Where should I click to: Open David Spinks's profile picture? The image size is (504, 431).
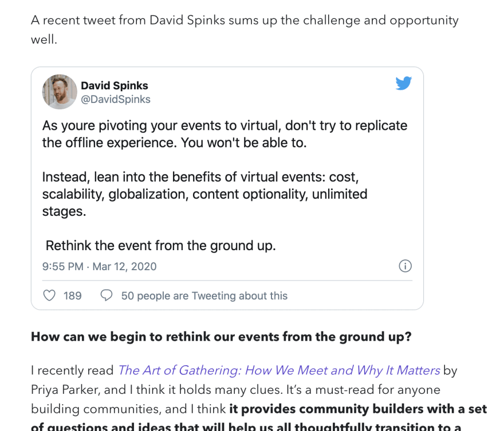(59, 92)
